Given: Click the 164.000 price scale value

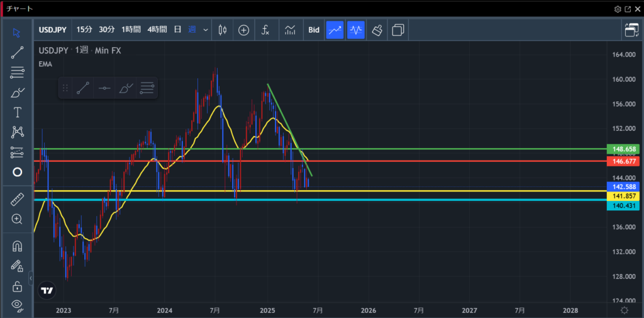Looking at the screenshot, I should (x=624, y=55).
